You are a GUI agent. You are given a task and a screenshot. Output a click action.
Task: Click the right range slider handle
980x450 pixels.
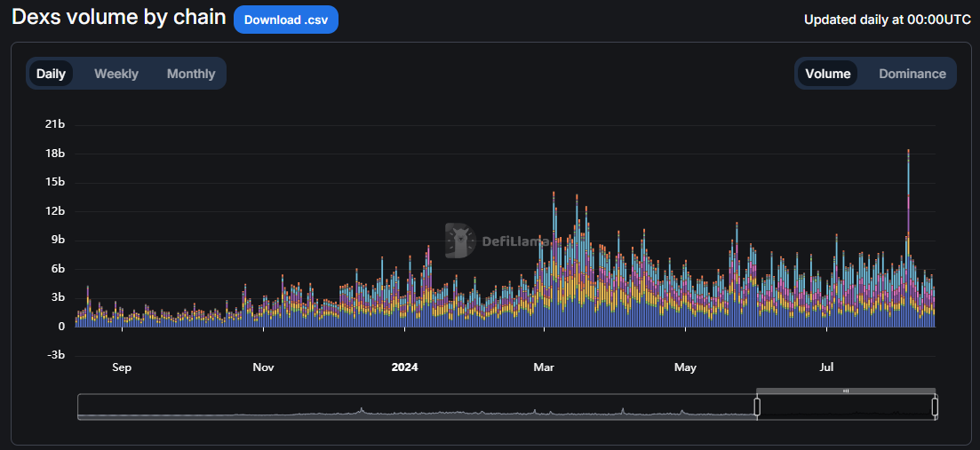(x=935, y=407)
